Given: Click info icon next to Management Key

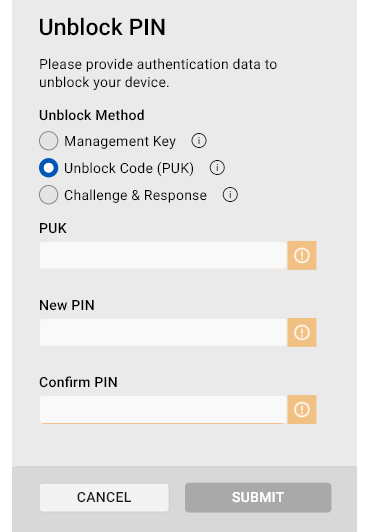Looking at the screenshot, I should click(x=199, y=140).
